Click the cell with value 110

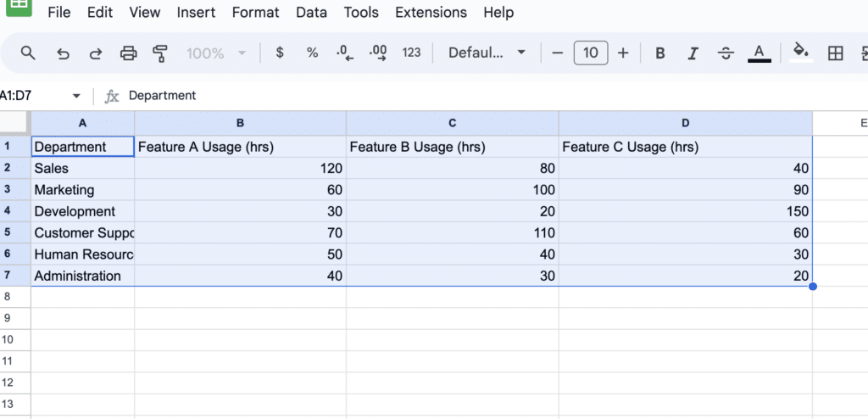[x=453, y=232]
